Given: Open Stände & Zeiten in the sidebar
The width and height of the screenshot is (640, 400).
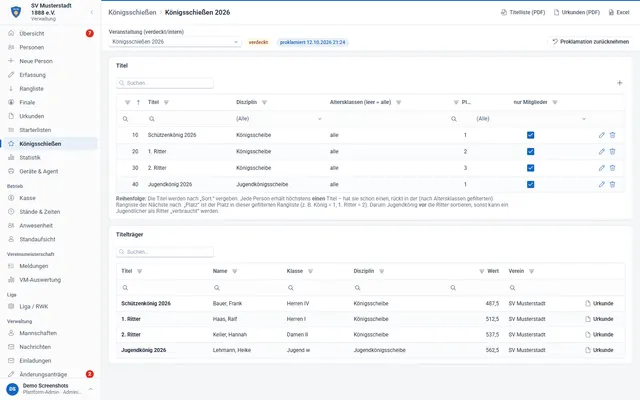Looking at the screenshot, I should 49,212.
